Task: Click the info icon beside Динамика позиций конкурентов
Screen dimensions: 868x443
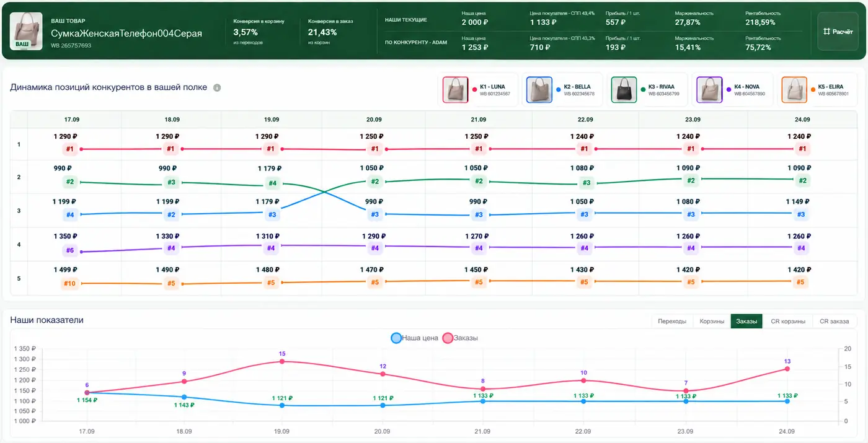Action: click(217, 88)
